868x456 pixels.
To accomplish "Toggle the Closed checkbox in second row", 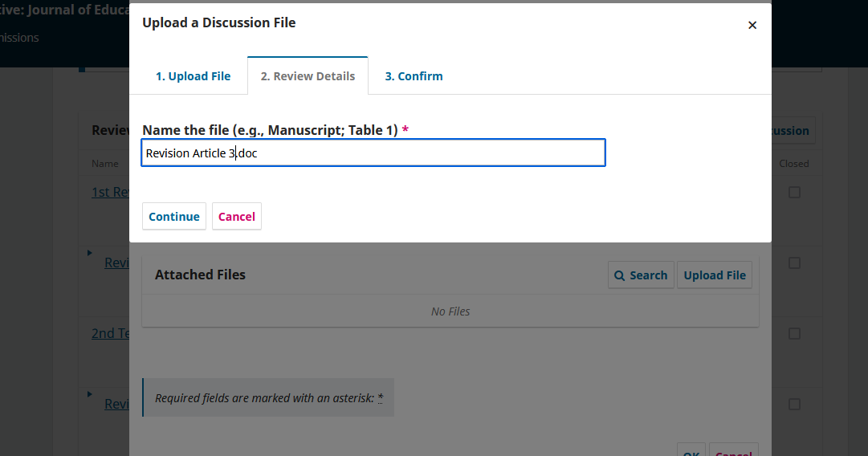I will point(794,263).
